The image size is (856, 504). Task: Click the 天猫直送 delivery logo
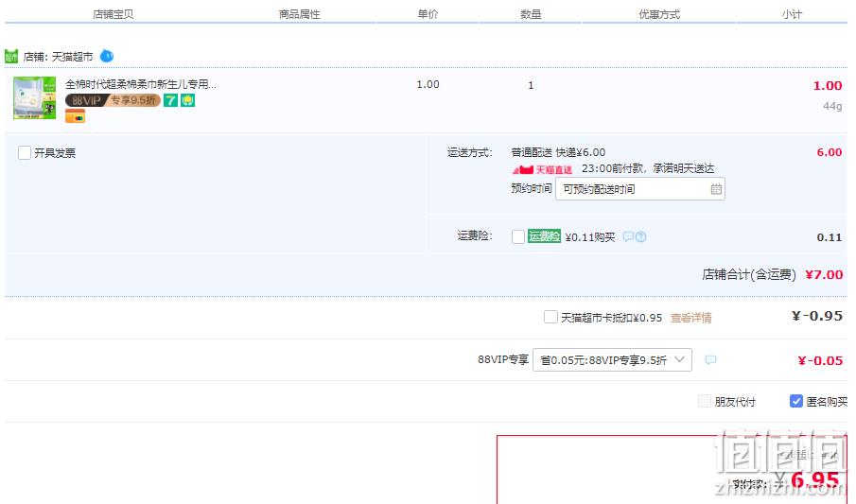[543, 169]
